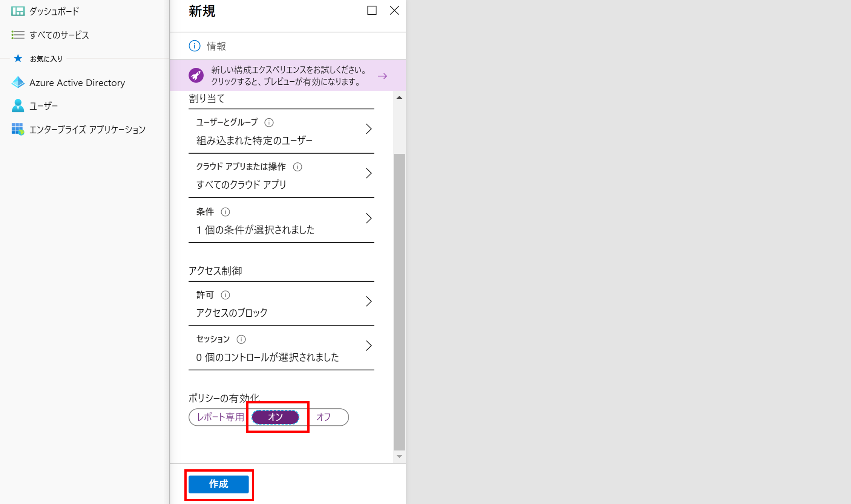
Task: Set policy to レポート専用 mode
Action: point(220,417)
